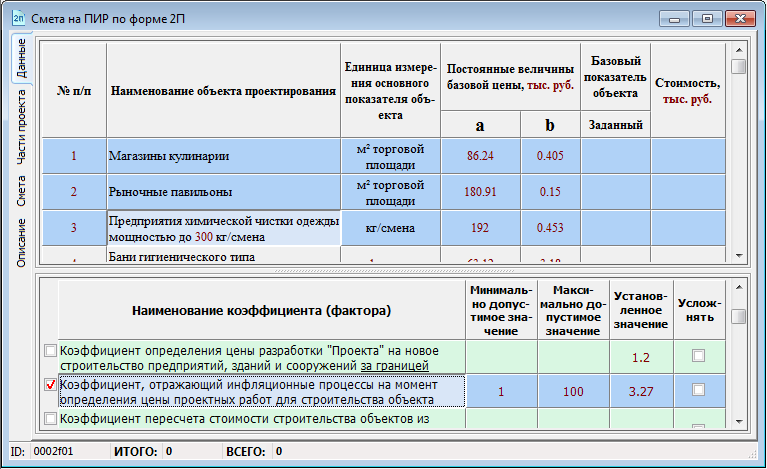Open the Части проекта vertical tab
Screen dimensions: 767x469
[22, 127]
